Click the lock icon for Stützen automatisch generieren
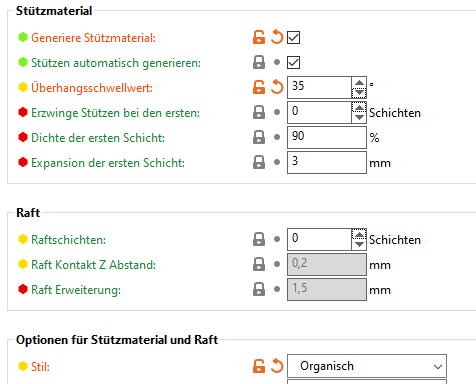This screenshot has height=384, width=476. click(259, 62)
